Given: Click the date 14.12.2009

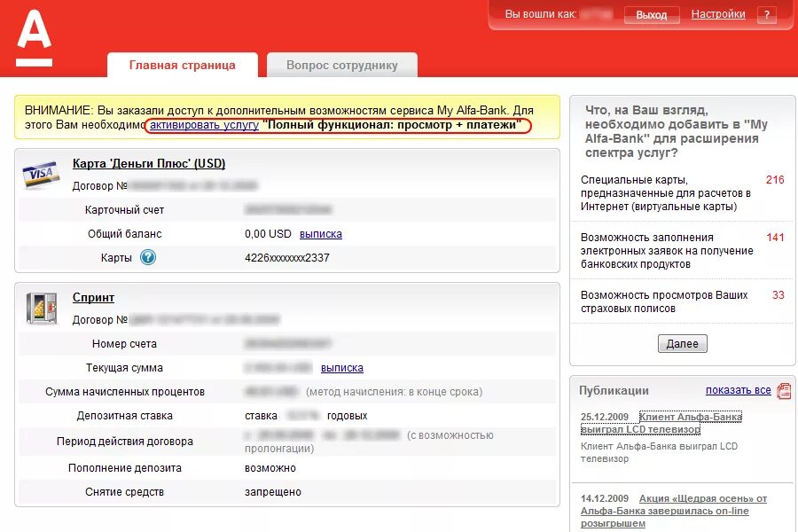Looking at the screenshot, I should tap(605, 498).
